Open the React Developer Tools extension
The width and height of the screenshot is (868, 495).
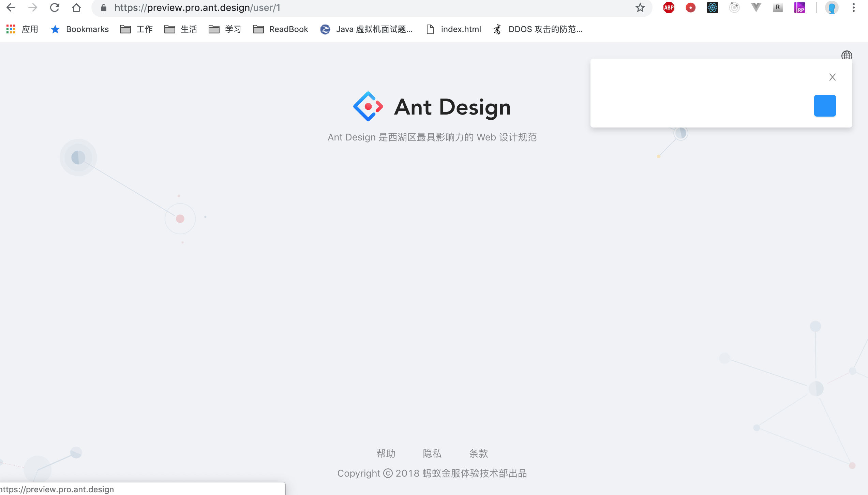point(713,7)
